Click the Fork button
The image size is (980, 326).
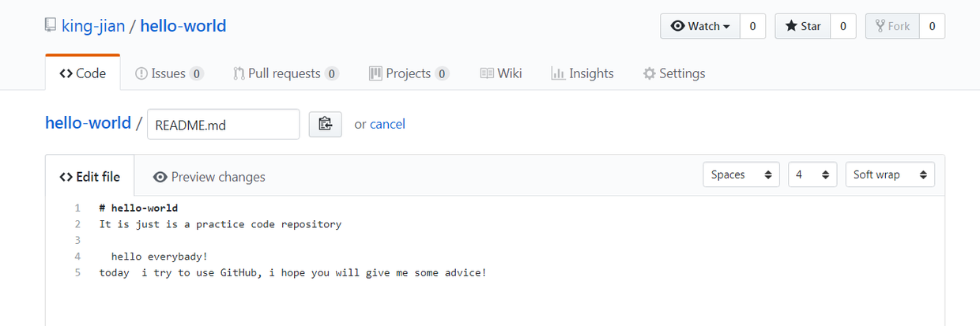[891, 26]
